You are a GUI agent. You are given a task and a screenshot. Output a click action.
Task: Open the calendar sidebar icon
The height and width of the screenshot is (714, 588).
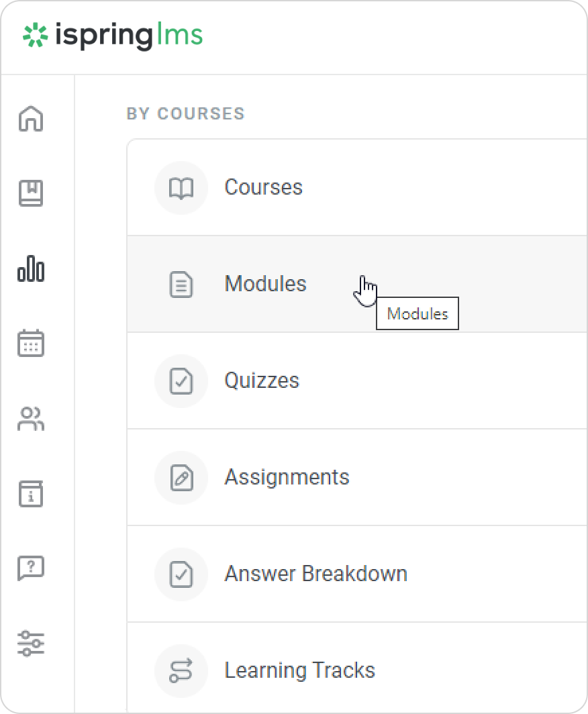(31, 343)
